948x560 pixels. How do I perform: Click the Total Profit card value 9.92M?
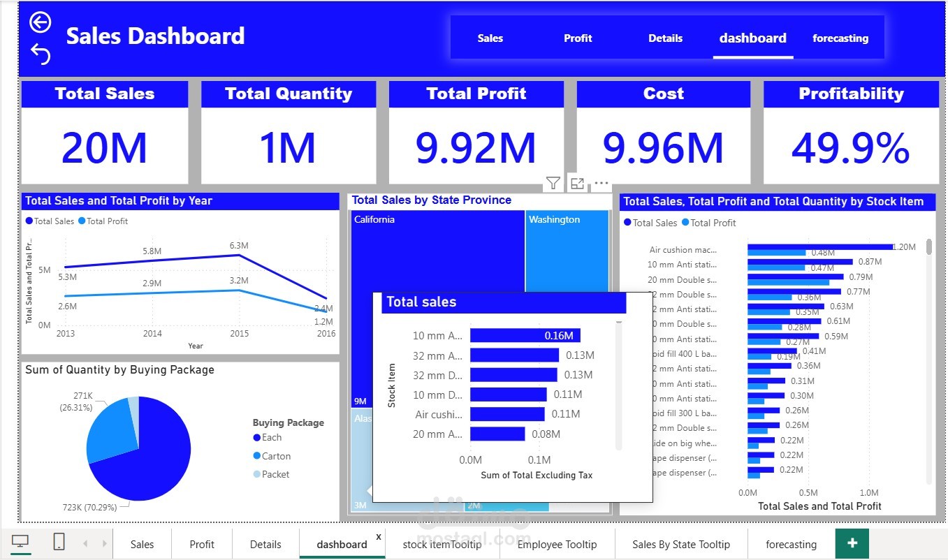[x=476, y=147]
